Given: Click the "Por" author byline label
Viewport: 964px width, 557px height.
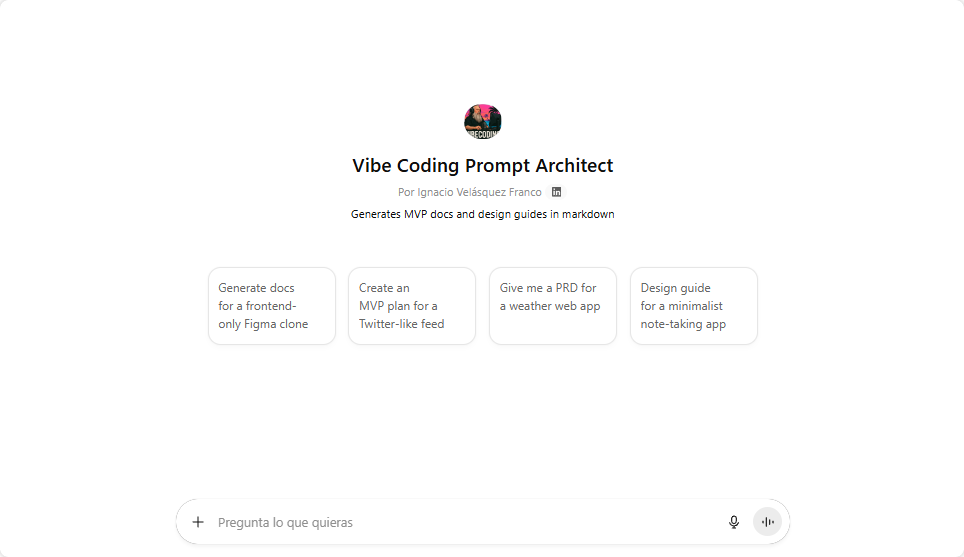Looking at the screenshot, I should pos(405,192).
